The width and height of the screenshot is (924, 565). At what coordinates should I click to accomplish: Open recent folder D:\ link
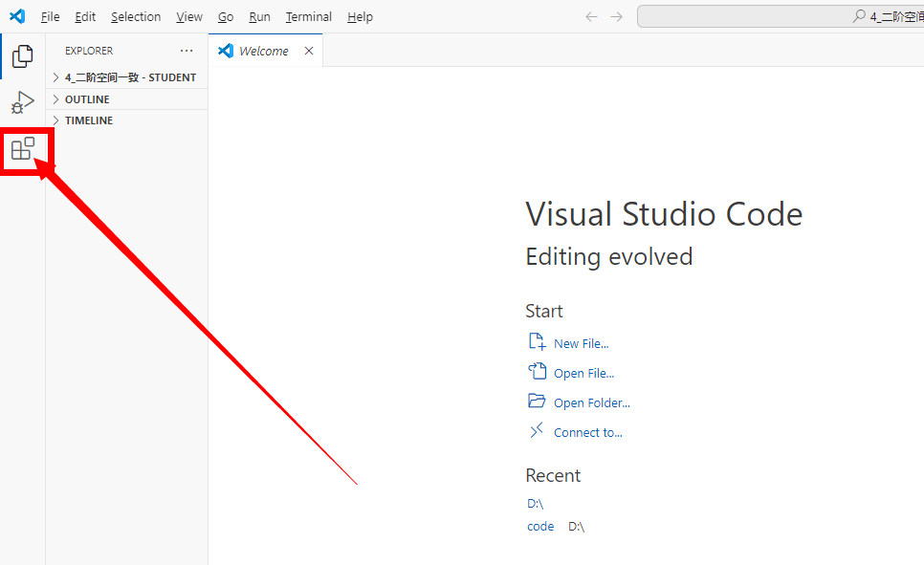pyautogui.click(x=535, y=504)
